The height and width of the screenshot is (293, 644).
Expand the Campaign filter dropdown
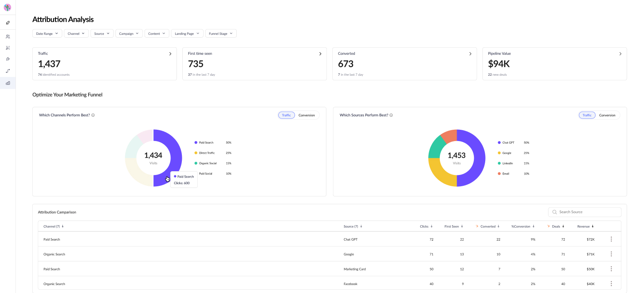click(x=129, y=33)
